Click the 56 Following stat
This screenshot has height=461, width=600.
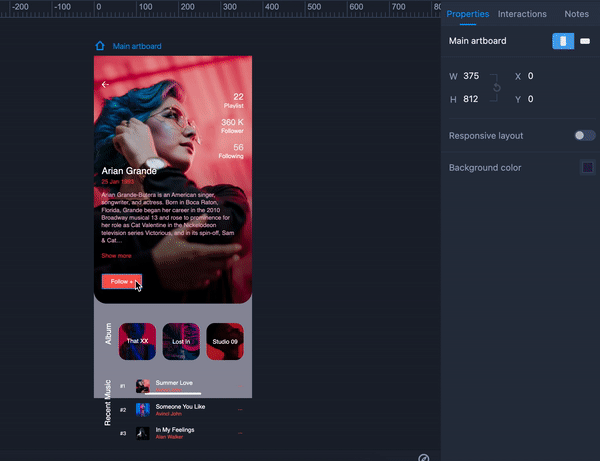231,151
